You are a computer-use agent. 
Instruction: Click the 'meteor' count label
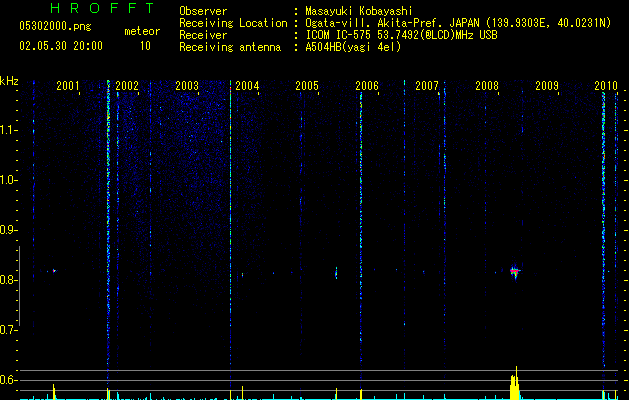coord(142,31)
